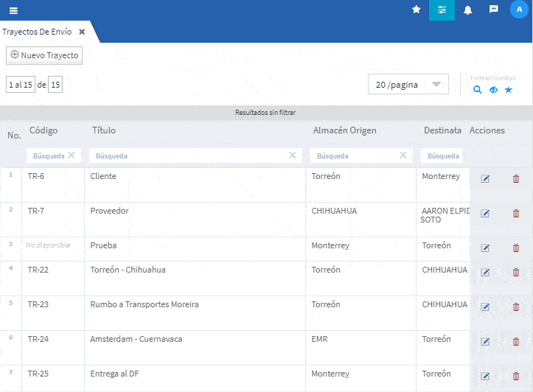Screen dimensions: 533x392
Task: Edit the TR-23 Rumbo a Transportes Moreira row
Action: [x=485, y=307]
